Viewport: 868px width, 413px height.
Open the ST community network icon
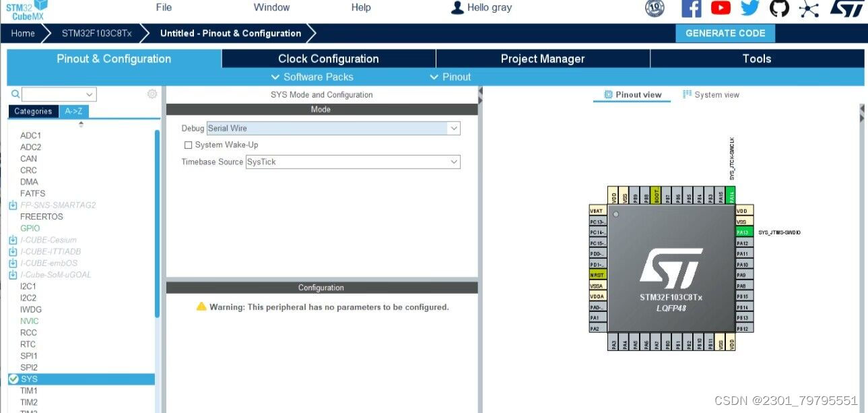tap(809, 8)
